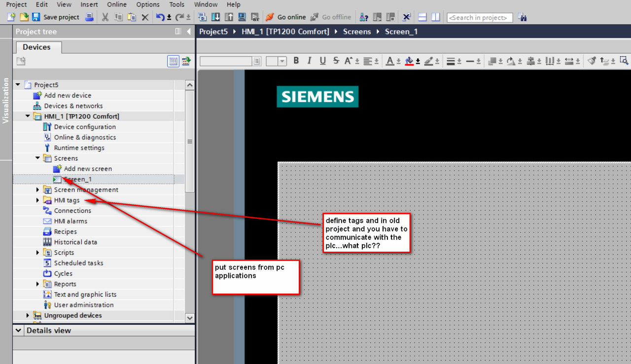
Task: Split the editor space vertically
Action: coord(436,17)
